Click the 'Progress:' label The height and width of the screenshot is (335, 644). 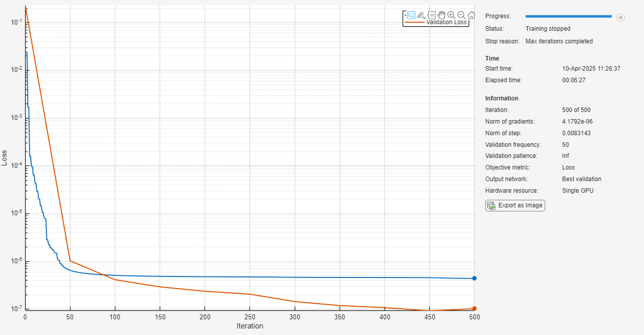(x=498, y=17)
